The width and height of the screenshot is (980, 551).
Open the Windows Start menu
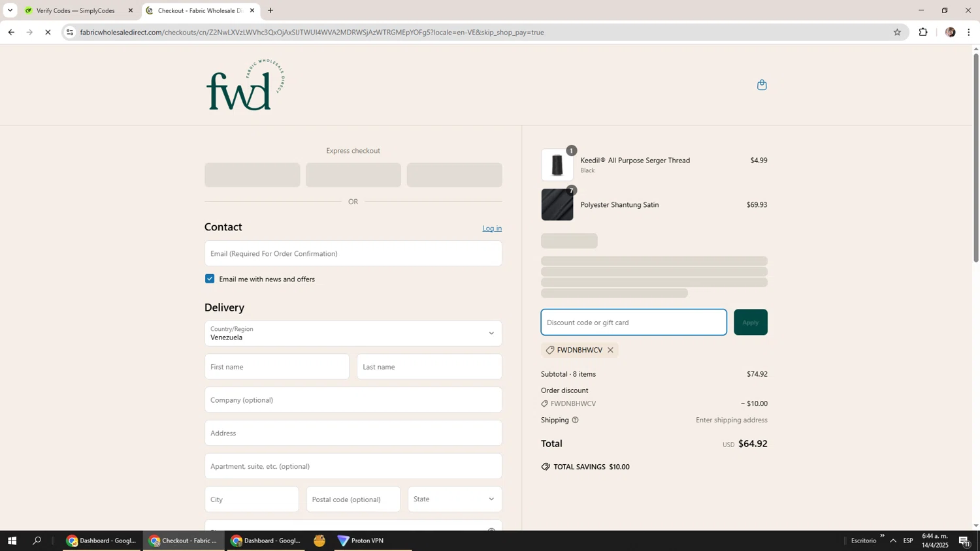pos(12,541)
